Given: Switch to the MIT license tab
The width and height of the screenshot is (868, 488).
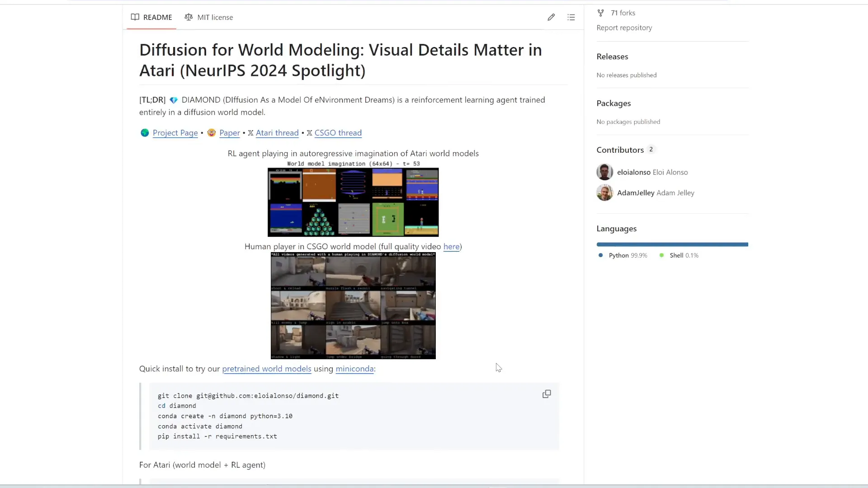Looking at the screenshot, I should (209, 17).
